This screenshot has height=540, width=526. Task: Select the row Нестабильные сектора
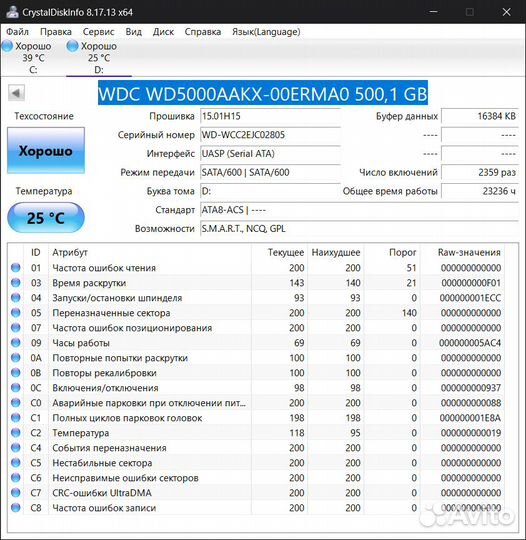click(257, 463)
